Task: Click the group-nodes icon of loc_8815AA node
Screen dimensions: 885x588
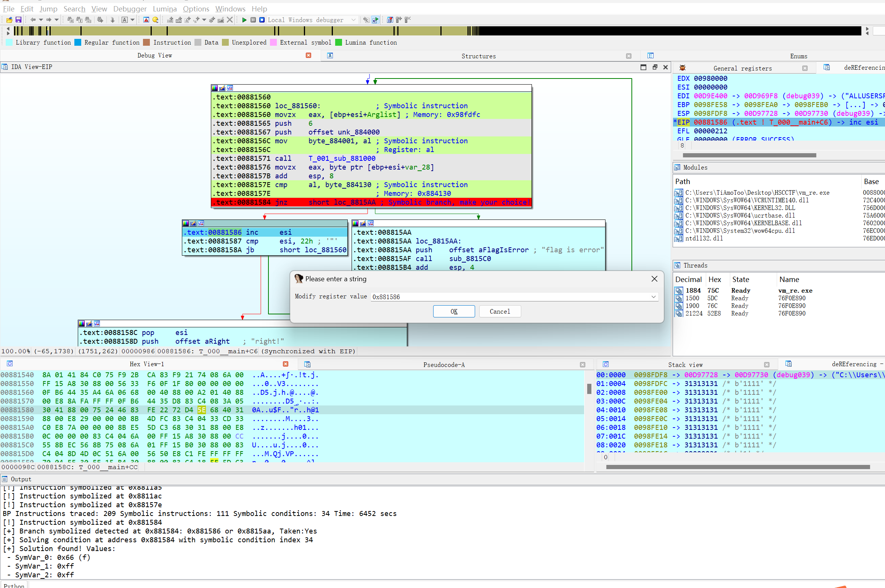Action: tap(371, 223)
